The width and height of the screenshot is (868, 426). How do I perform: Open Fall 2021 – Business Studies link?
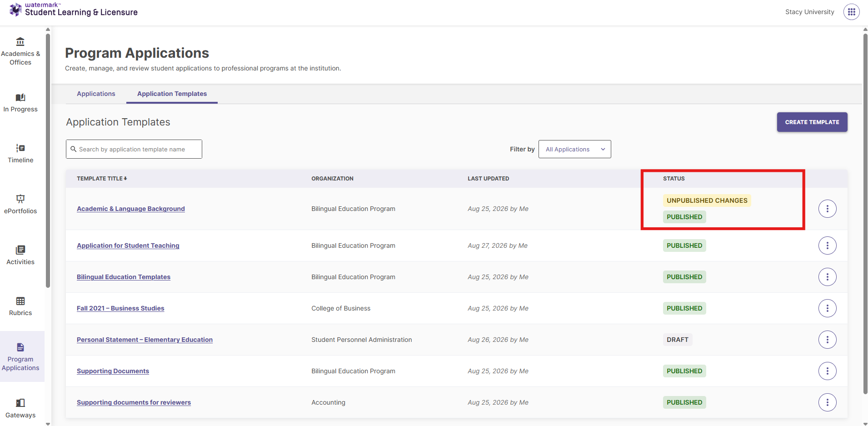point(120,308)
